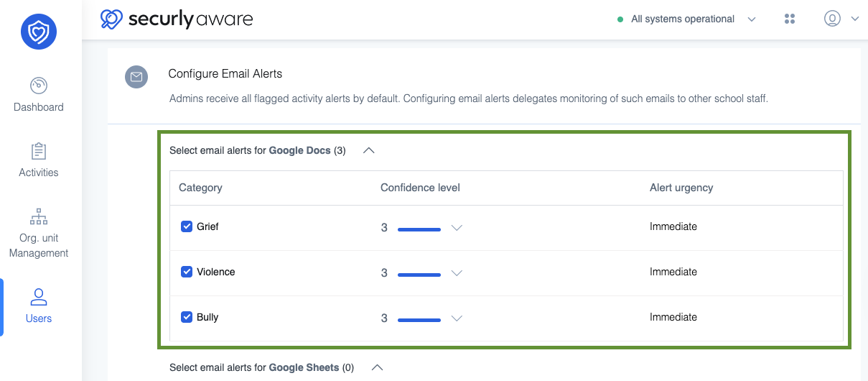Click the Admins receive all flagged activity description
Screen dimensions: 868x381
pos(469,98)
